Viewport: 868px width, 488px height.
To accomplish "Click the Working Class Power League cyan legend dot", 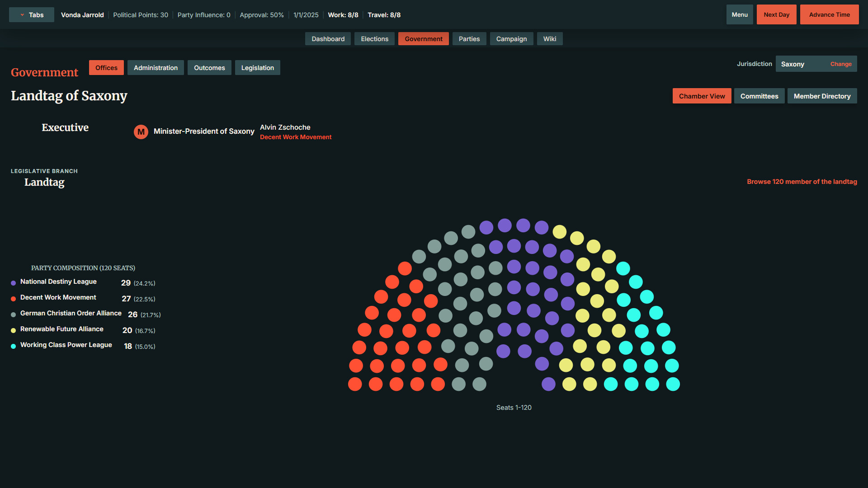I will (14, 346).
